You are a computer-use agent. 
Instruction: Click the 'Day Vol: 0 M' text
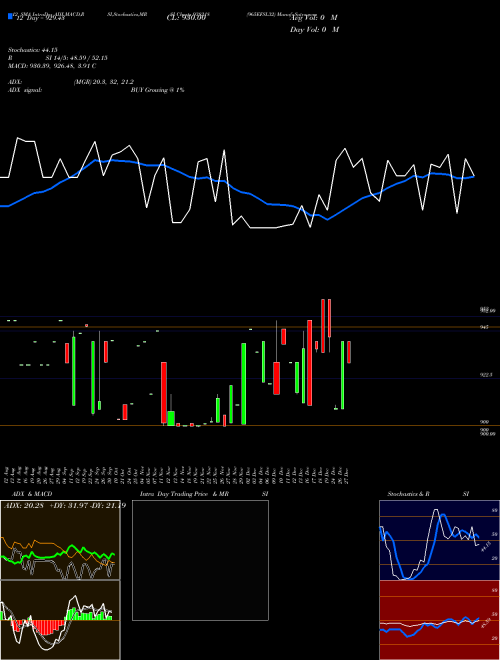click(x=314, y=30)
